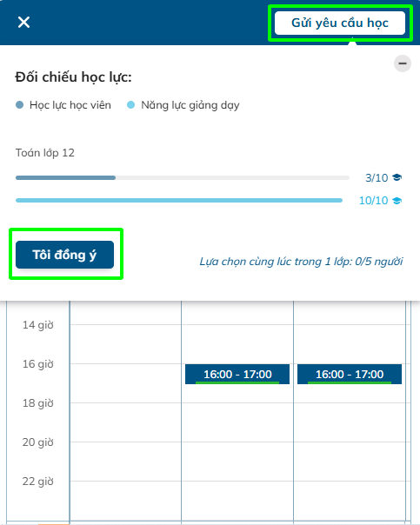This screenshot has height=525, width=420.
Task: Toggle the light blue "Năng lực giảng dạy" legend dot
Action: [130, 105]
